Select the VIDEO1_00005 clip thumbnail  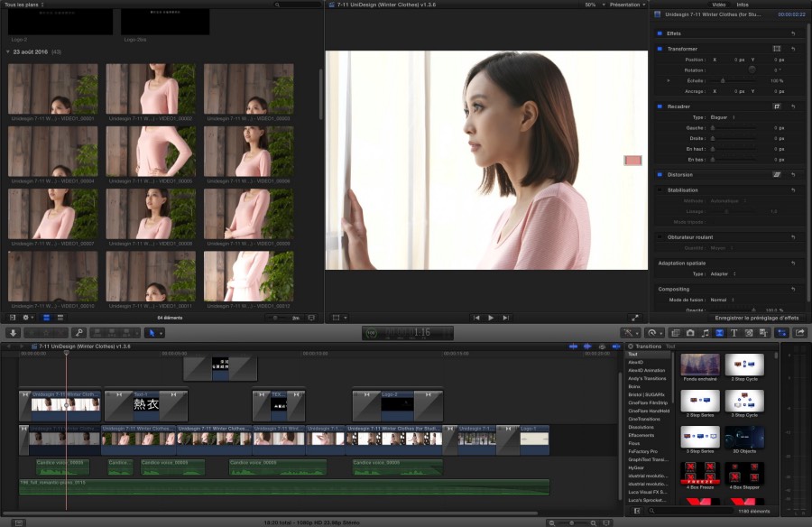151,152
